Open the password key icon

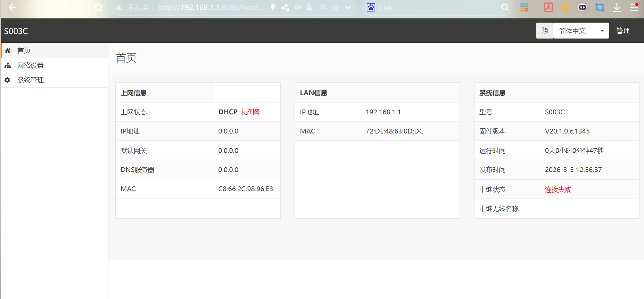(298, 7)
